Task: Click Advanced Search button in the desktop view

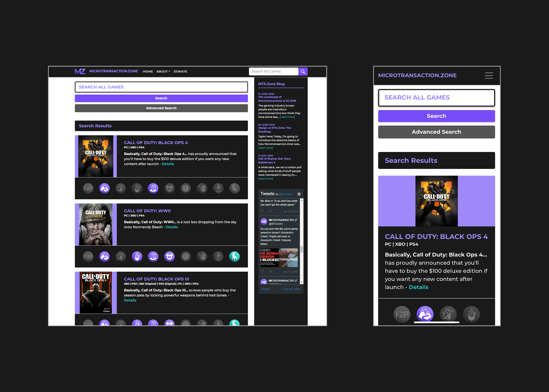Action: point(161,108)
